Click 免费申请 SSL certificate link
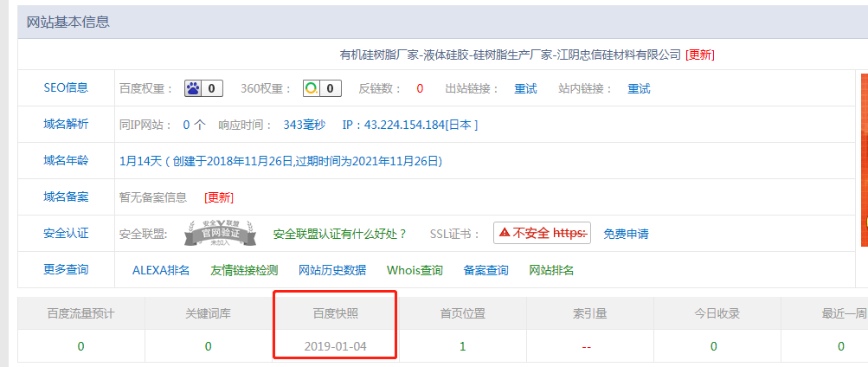The width and height of the screenshot is (868, 367). click(x=626, y=234)
